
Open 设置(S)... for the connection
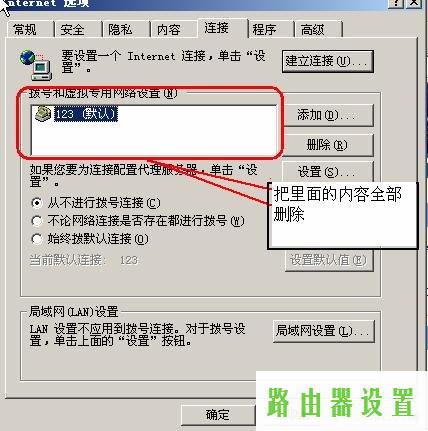[328, 172]
